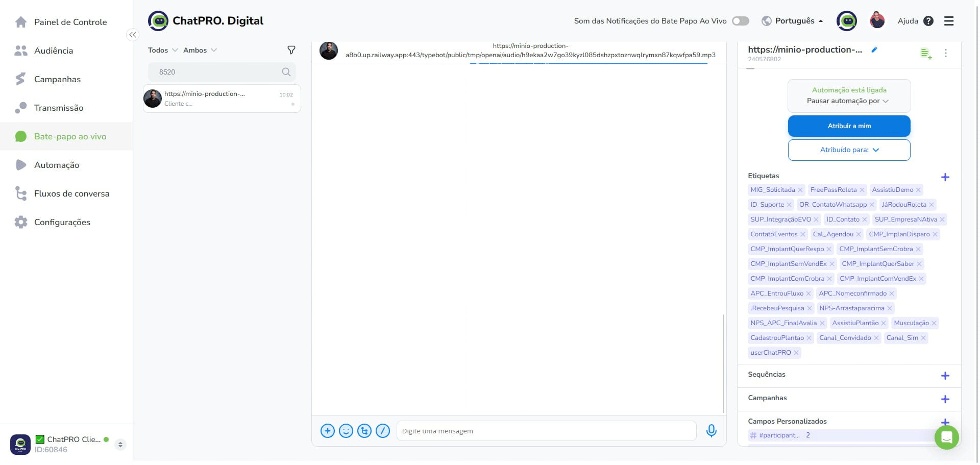The width and height of the screenshot is (980, 465).
Task: Click the slash quick-reply icon
Action: (x=383, y=431)
